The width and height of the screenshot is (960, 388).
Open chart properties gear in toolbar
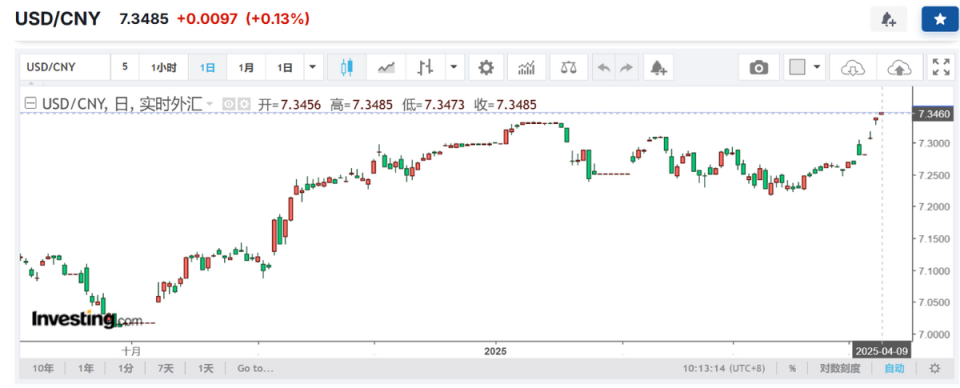486,67
